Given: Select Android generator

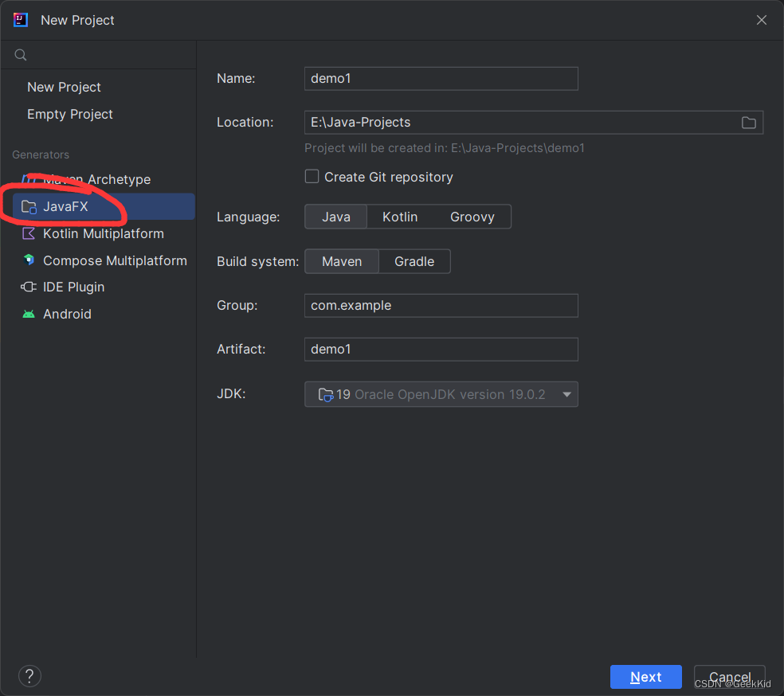Looking at the screenshot, I should (x=104, y=314).
